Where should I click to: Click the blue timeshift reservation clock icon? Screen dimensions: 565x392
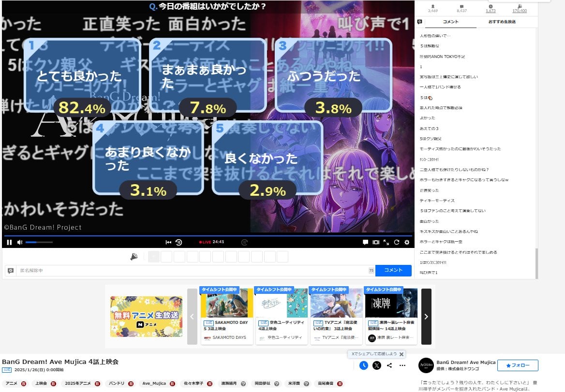tap(364, 365)
